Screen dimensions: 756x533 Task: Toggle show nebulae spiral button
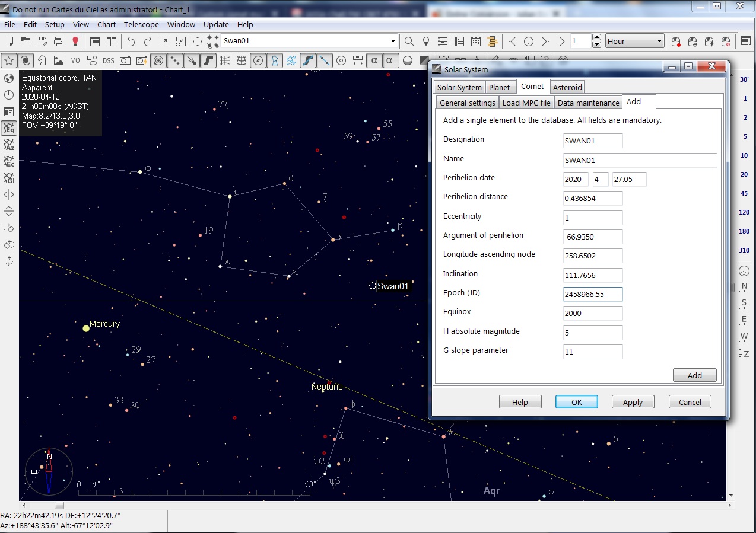[x=26, y=60]
